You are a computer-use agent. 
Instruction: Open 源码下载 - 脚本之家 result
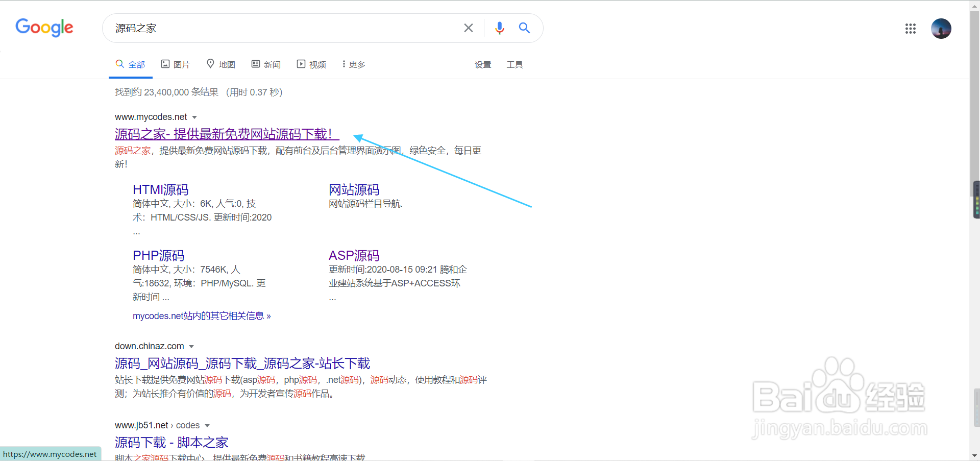pyautogui.click(x=171, y=443)
